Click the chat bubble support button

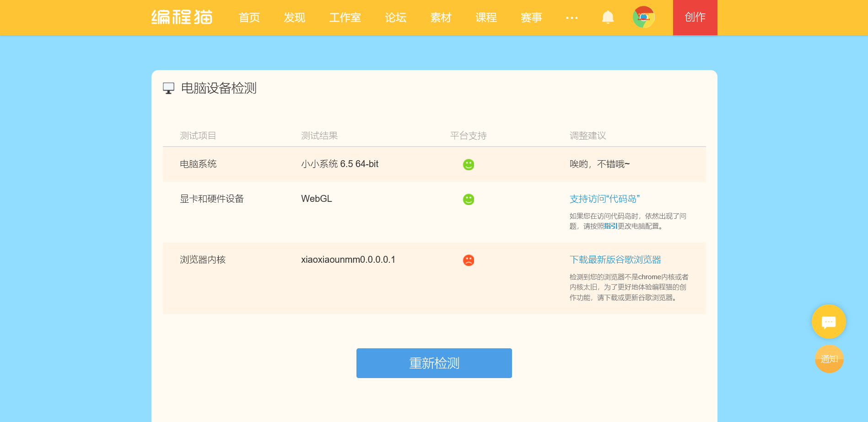click(829, 322)
